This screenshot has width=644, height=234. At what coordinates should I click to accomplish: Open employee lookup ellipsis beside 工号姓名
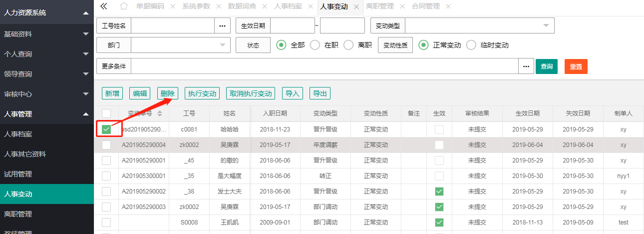pyautogui.click(x=222, y=25)
